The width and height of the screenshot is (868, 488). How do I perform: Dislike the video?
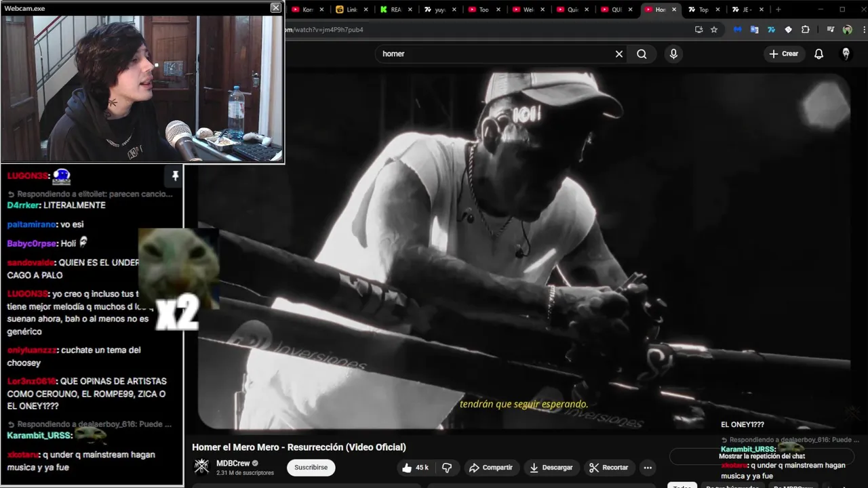click(447, 468)
